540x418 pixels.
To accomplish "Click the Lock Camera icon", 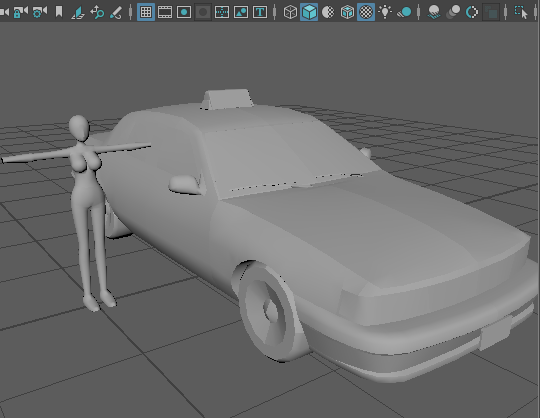I will (20, 12).
